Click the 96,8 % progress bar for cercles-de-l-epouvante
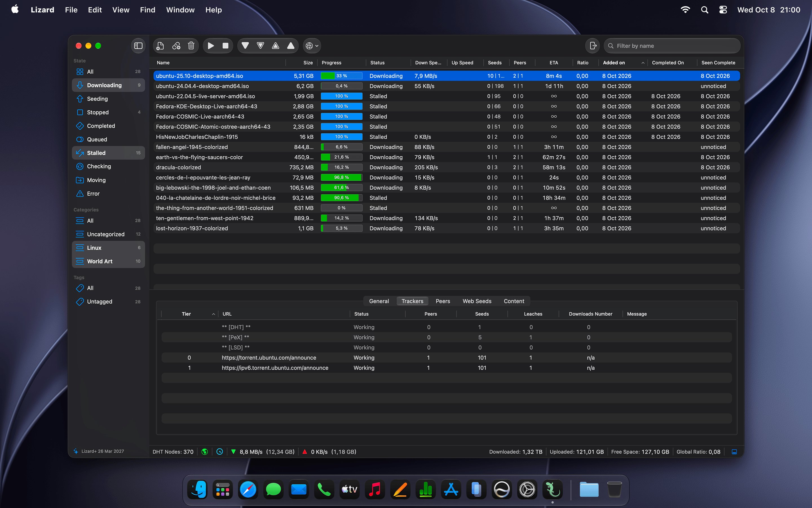This screenshot has height=508, width=812. coord(342,178)
